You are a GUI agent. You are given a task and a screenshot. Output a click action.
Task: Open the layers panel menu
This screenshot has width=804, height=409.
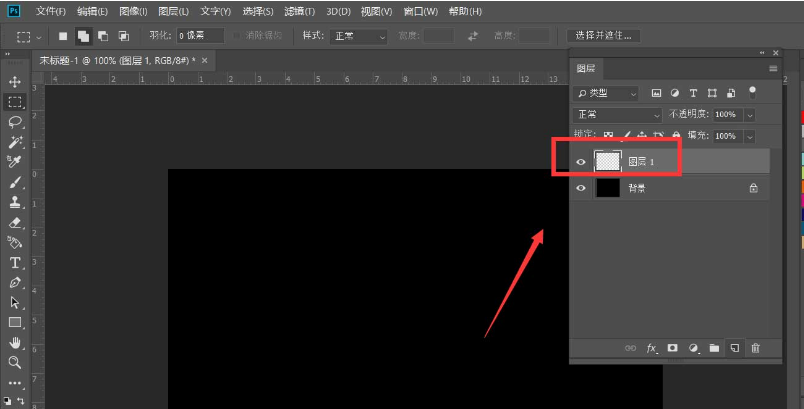(773, 68)
